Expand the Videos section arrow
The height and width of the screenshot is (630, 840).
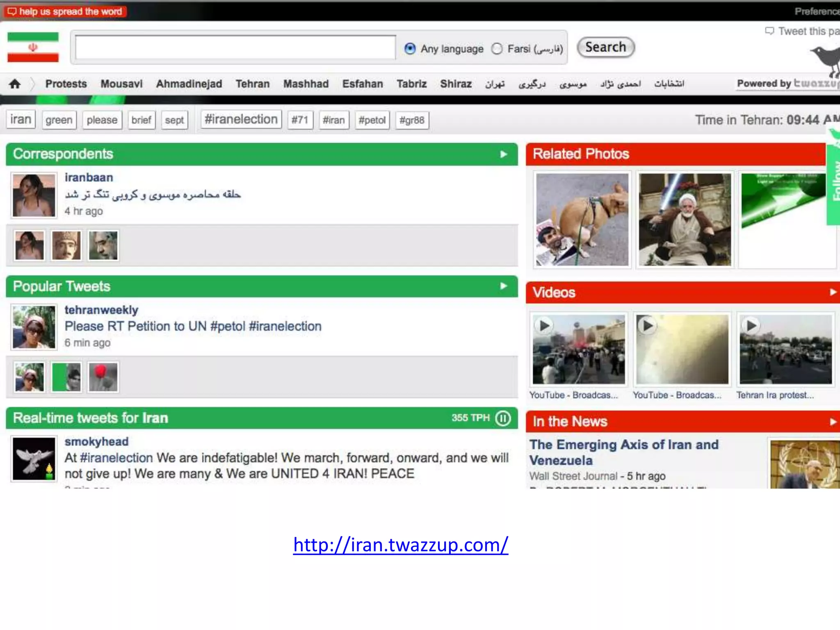point(833,292)
